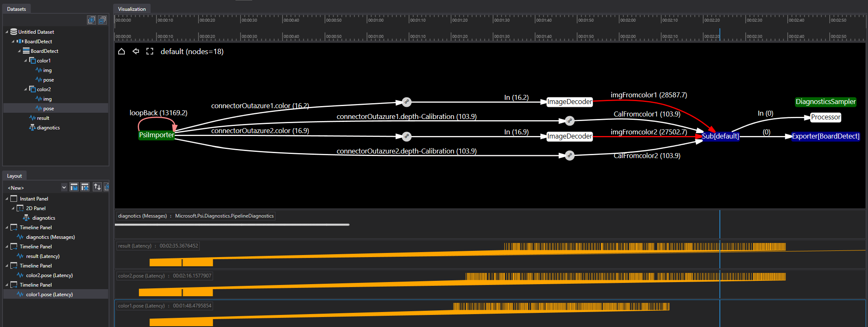This screenshot has width=868, height=327.
Task: Click the expand all nodes icon in Datasets
Action: [x=92, y=20]
